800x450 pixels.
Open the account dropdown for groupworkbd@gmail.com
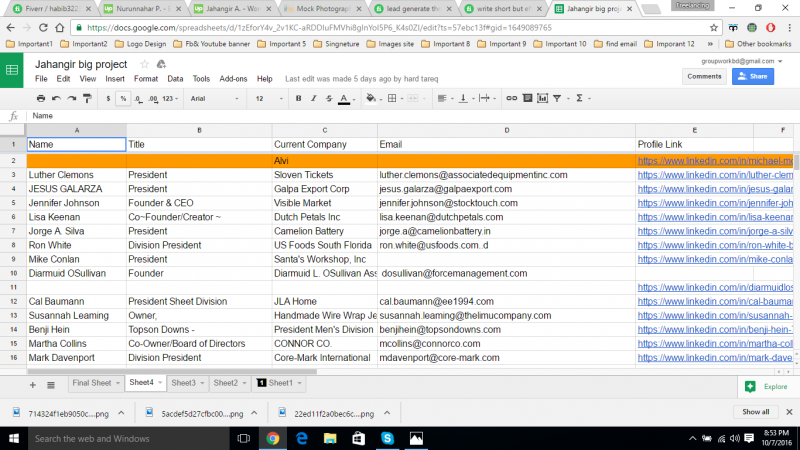(x=780, y=61)
